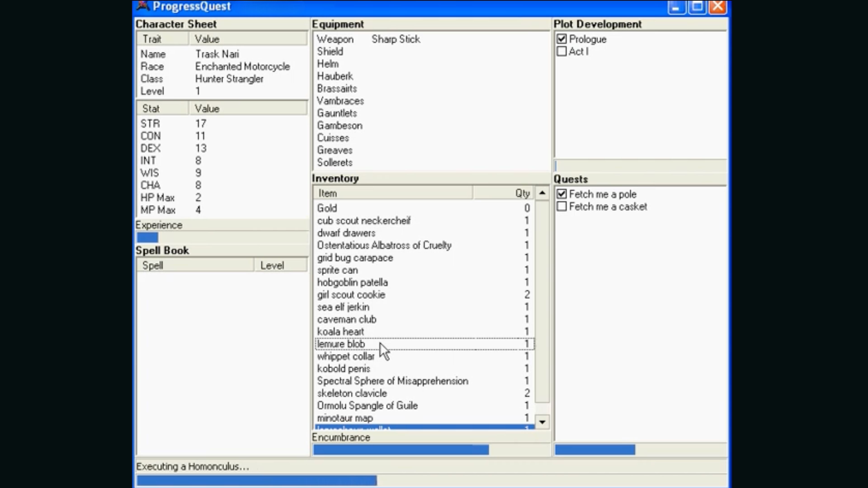The width and height of the screenshot is (868, 488).
Task: Select the whippet collar row
Action: [x=425, y=356]
